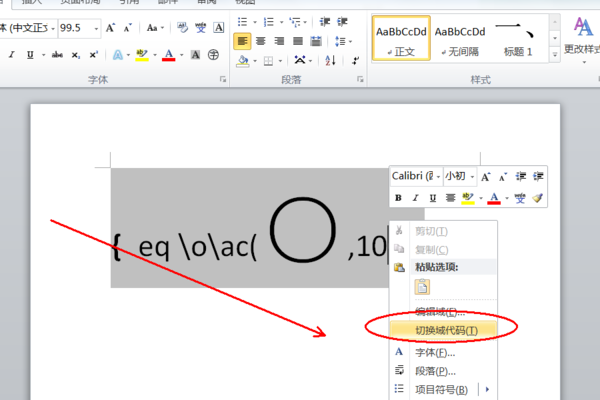Expand styles gallery More arrow
This screenshot has width=600, height=400.
pos(554,55)
